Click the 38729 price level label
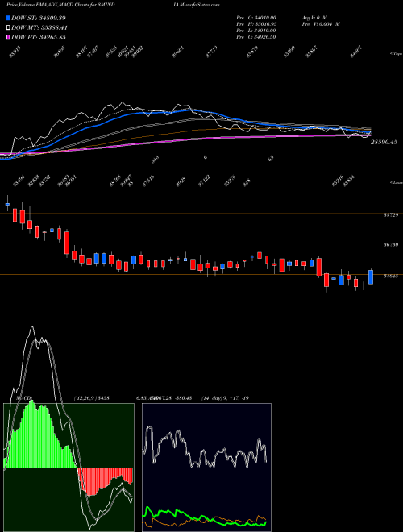 390,215
